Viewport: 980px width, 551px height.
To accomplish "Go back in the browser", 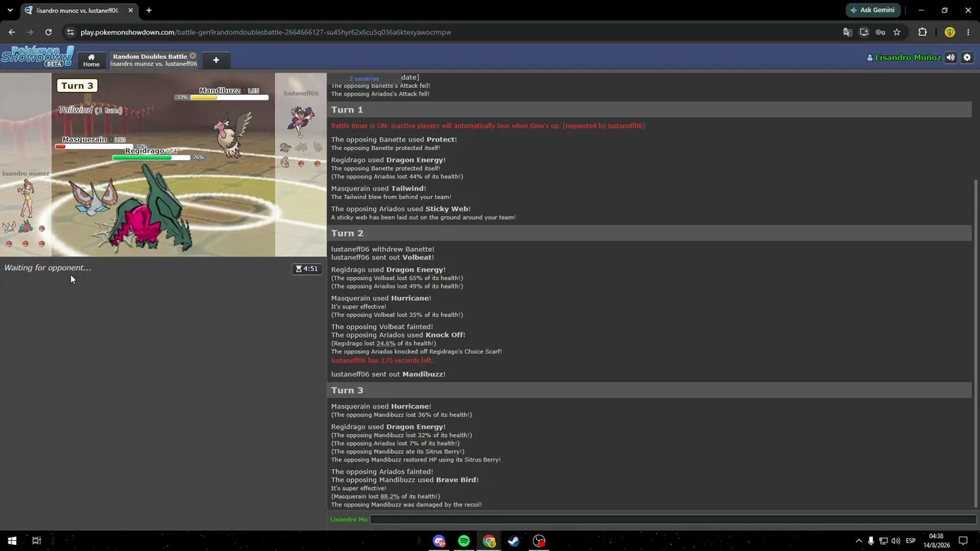I will coord(11,32).
